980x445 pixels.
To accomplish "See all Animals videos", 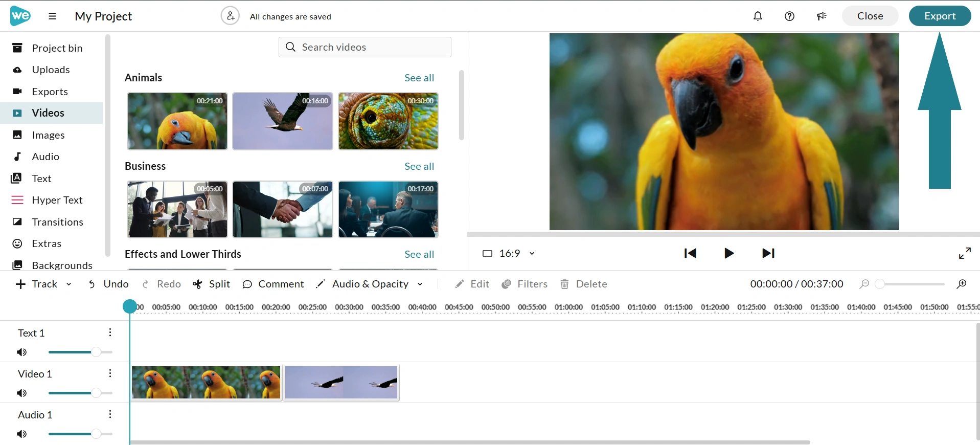I will click(x=419, y=78).
